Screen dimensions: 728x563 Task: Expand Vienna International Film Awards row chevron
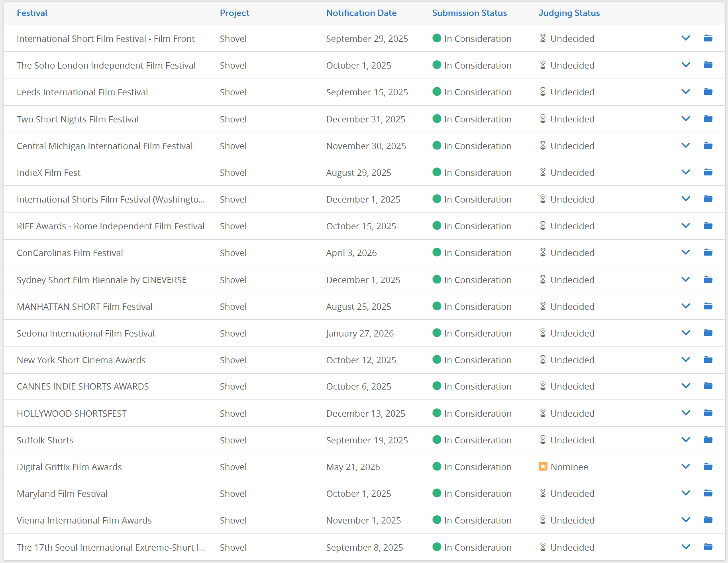click(x=685, y=520)
